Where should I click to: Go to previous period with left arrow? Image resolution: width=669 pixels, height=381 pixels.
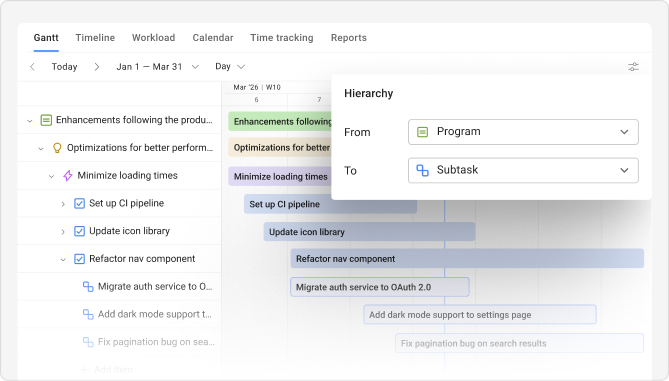pyautogui.click(x=32, y=67)
